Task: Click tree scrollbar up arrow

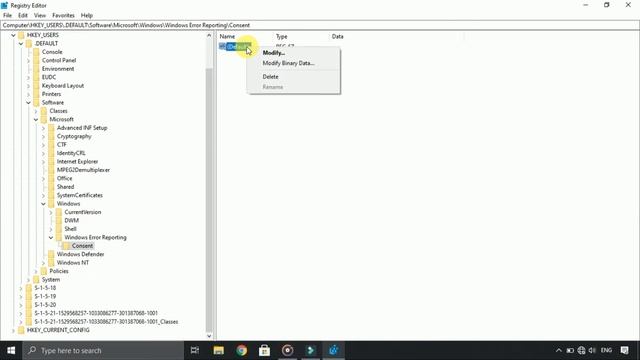Action: [209, 36]
